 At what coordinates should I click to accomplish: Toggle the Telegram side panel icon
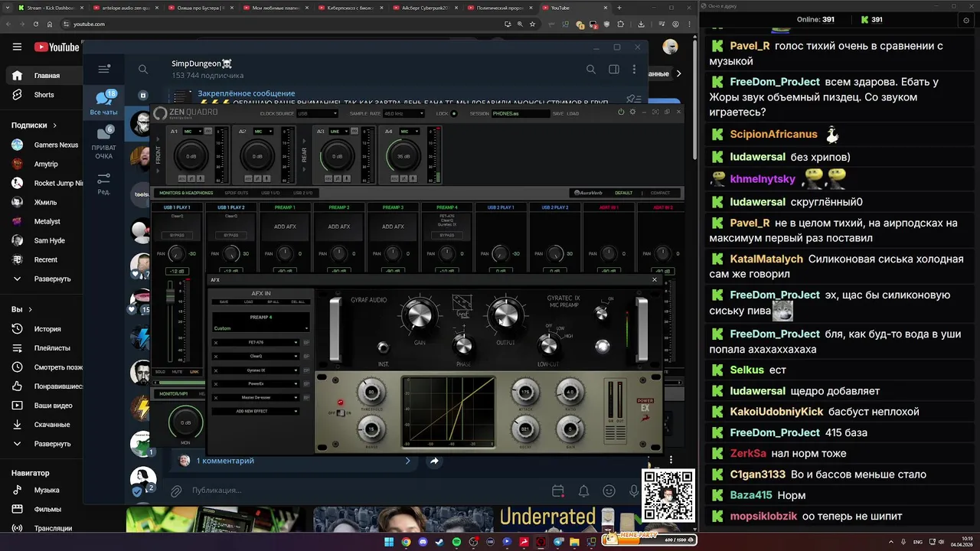tap(613, 70)
